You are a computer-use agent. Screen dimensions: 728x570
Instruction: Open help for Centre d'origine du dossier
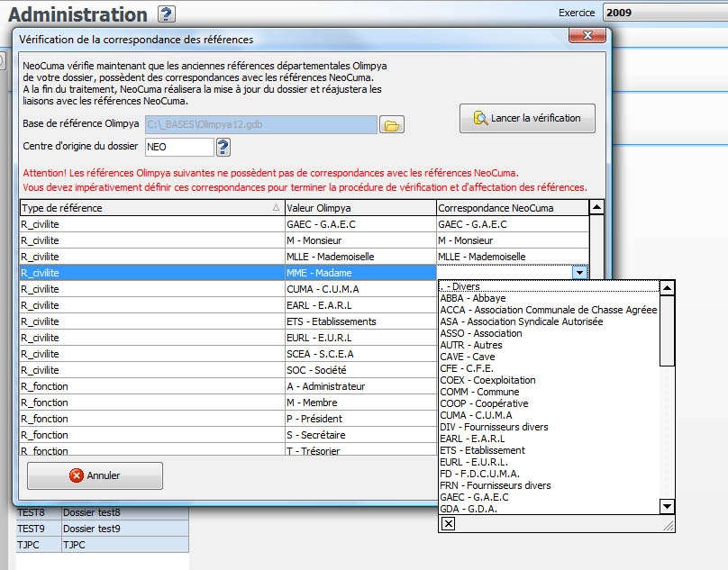point(223,147)
